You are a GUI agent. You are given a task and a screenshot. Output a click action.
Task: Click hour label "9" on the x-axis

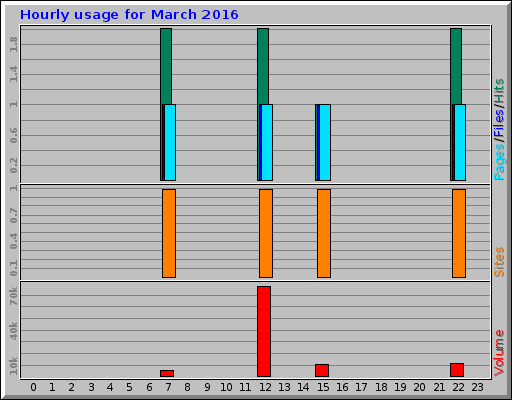tap(207, 387)
